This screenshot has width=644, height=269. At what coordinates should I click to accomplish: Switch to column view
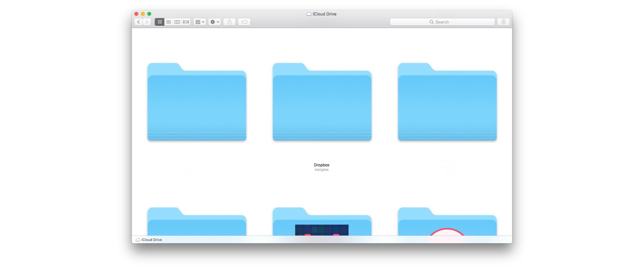tap(177, 22)
